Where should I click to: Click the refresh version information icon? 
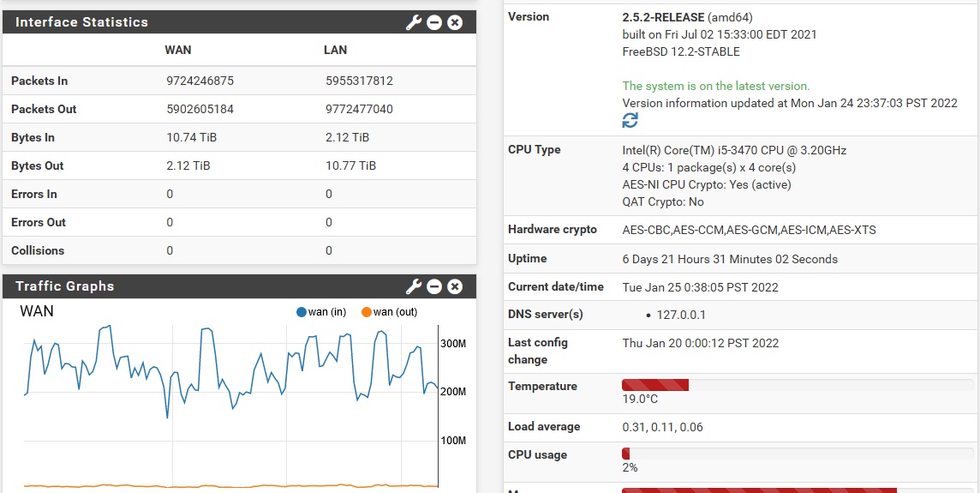coord(630,121)
